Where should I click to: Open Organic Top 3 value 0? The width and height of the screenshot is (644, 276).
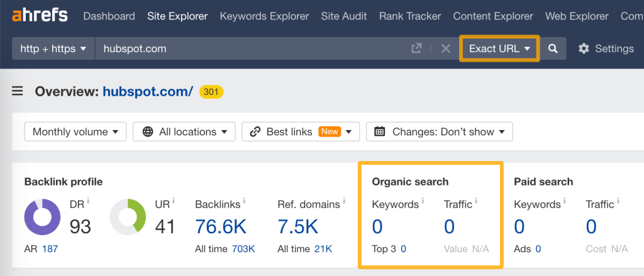[x=403, y=249]
